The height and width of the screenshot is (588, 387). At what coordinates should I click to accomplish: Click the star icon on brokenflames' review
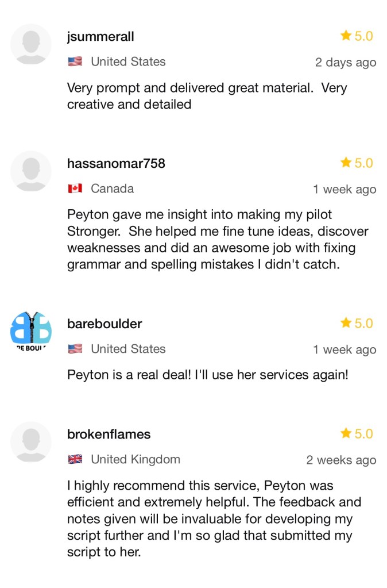[x=346, y=434]
